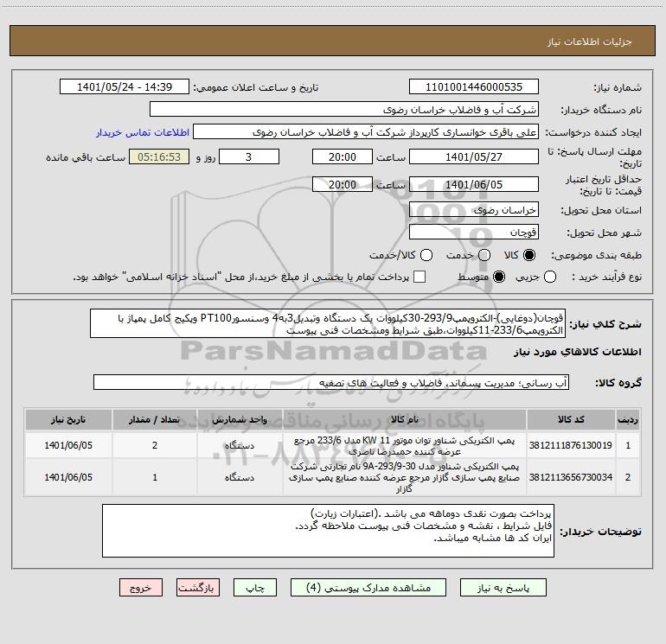Choose the جزیی purchase type radio

click(550, 277)
